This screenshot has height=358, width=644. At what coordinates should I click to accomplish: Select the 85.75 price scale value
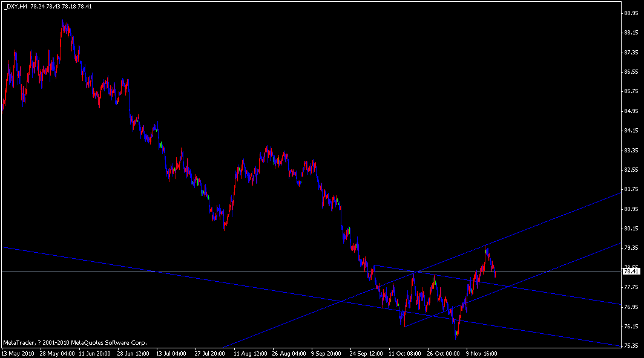click(x=631, y=91)
